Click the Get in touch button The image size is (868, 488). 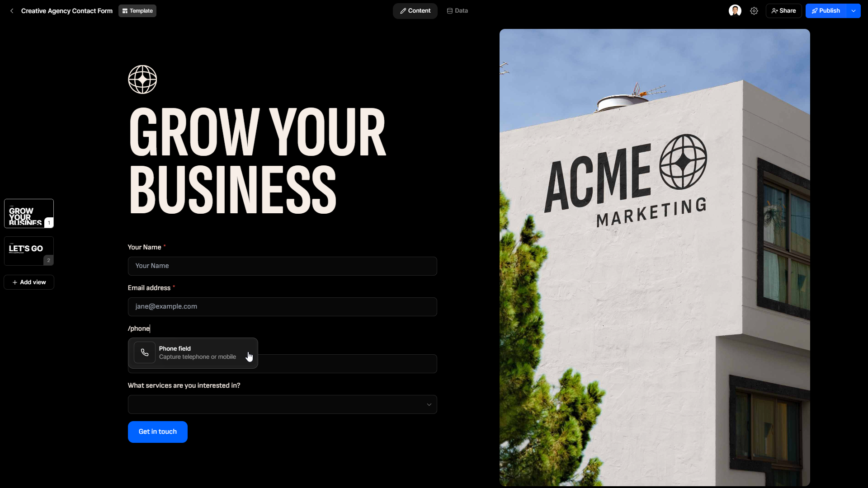pyautogui.click(x=157, y=432)
